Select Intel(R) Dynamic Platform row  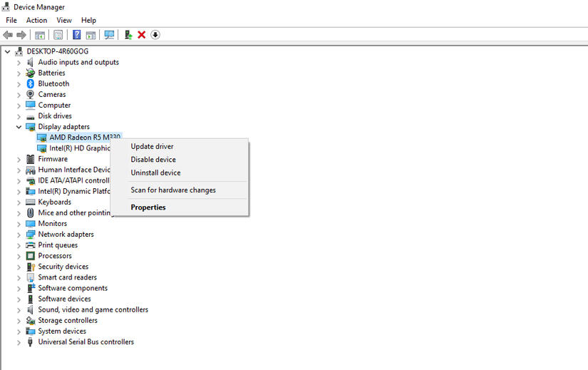click(x=74, y=191)
